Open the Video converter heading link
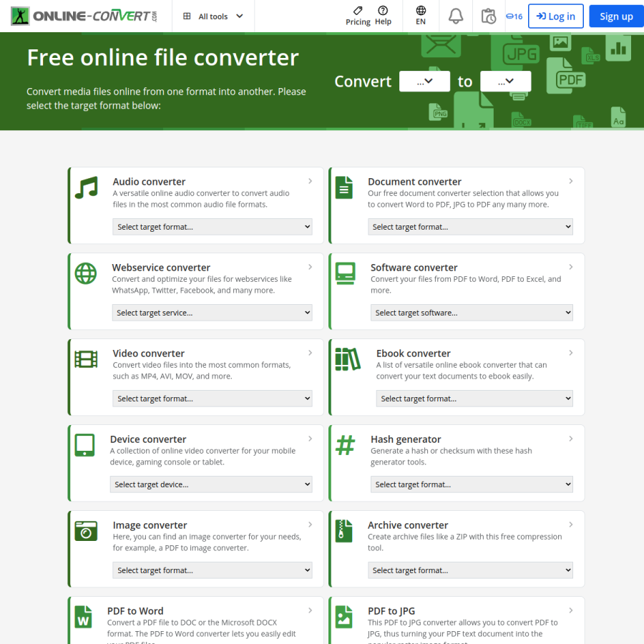This screenshot has width=644, height=644. [149, 353]
